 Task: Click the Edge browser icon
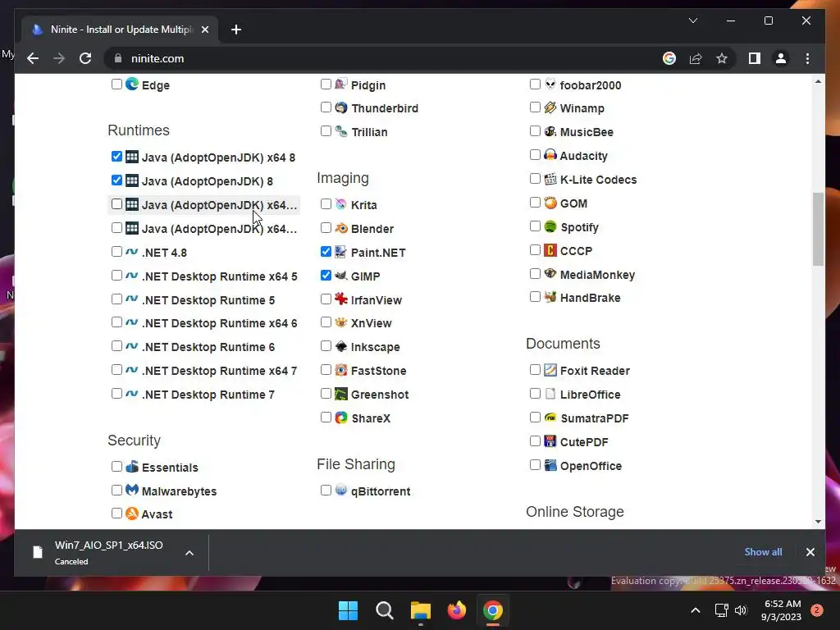click(132, 84)
